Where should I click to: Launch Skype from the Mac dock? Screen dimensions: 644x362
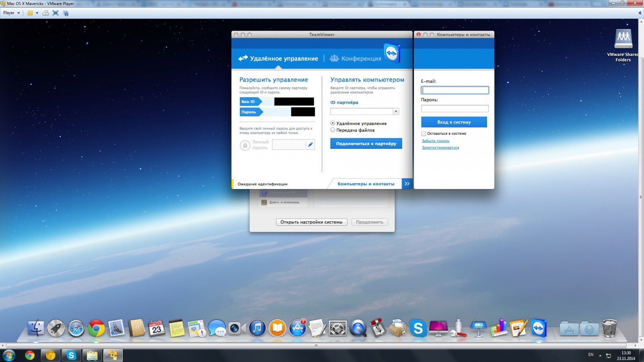coord(418,329)
